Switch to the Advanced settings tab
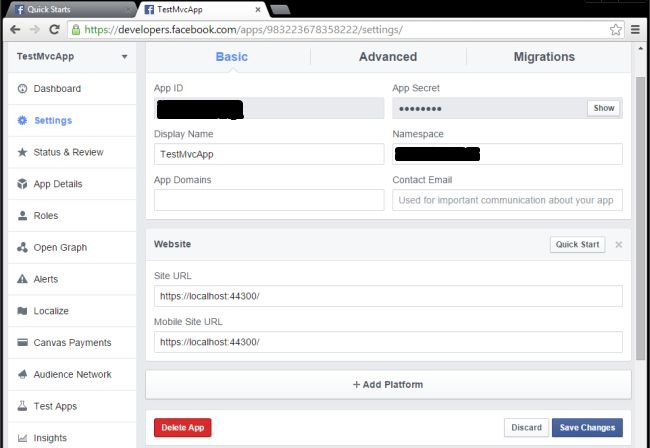The height and width of the screenshot is (448, 650). click(388, 57)
